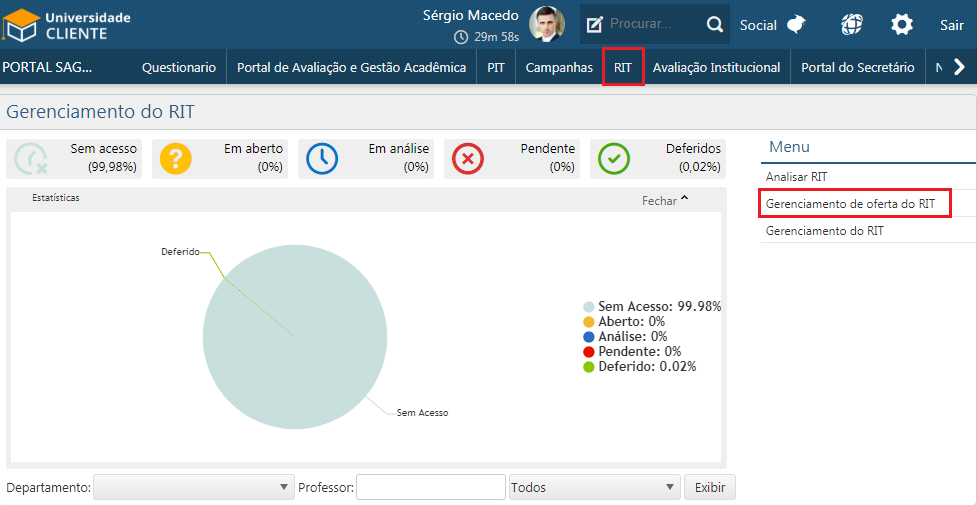Click the Deferido green legend dot
This screenshot has width=977, height=505.
(588, 367)
